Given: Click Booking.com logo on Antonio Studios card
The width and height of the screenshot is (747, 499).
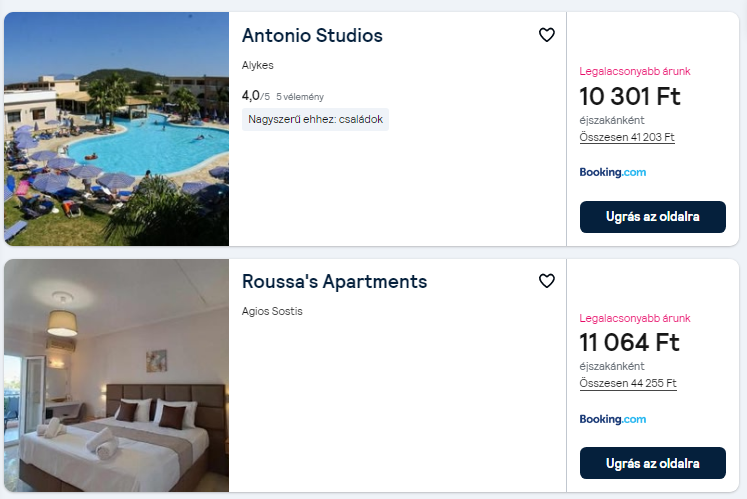Looking at the screenshot, I should pyautogui.click(x=612, y=172).
